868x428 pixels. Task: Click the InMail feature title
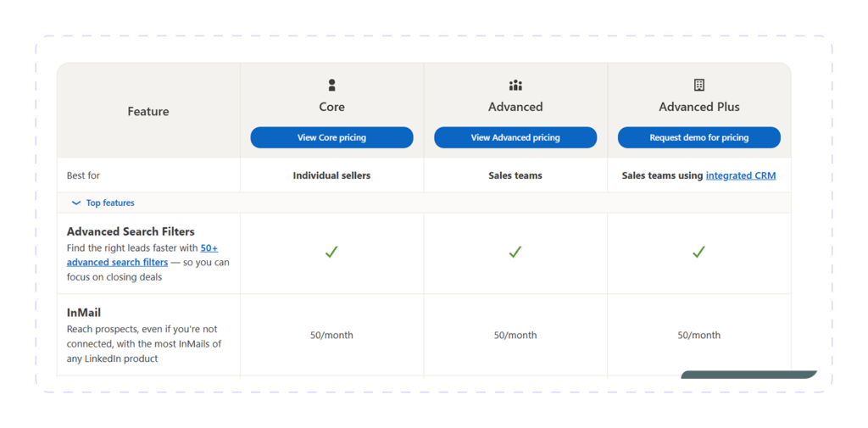[x=84, y=313]
